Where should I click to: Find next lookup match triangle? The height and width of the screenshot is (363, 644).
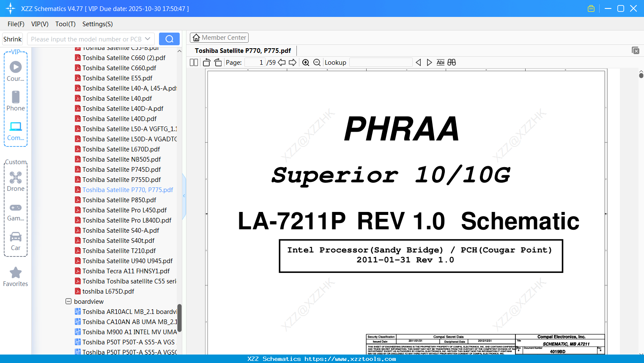click(x=429, y=63)
